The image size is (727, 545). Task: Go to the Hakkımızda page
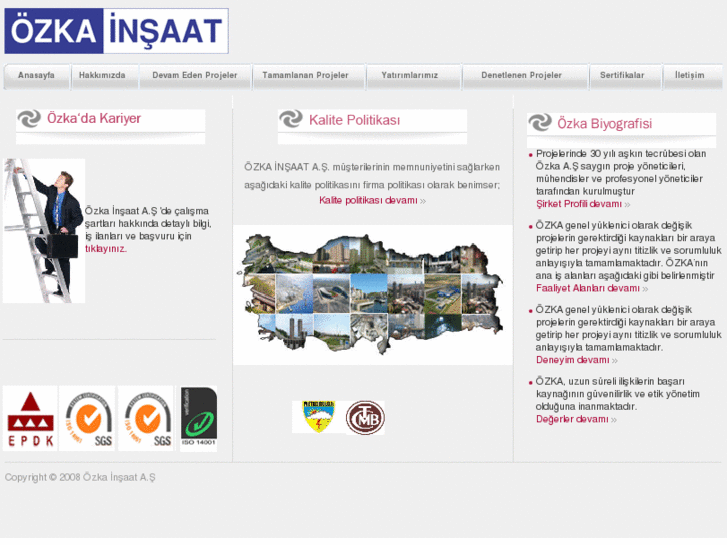tap(102, 76)
